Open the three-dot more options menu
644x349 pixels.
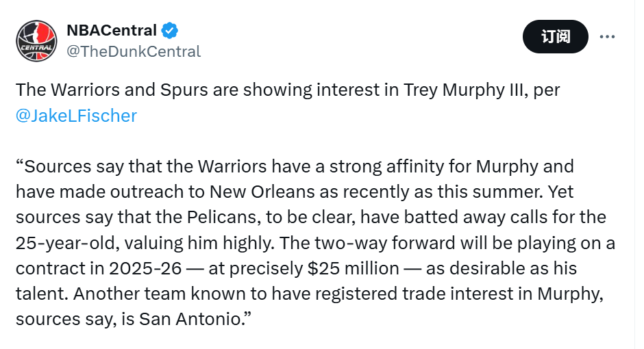tap(607, 37)
